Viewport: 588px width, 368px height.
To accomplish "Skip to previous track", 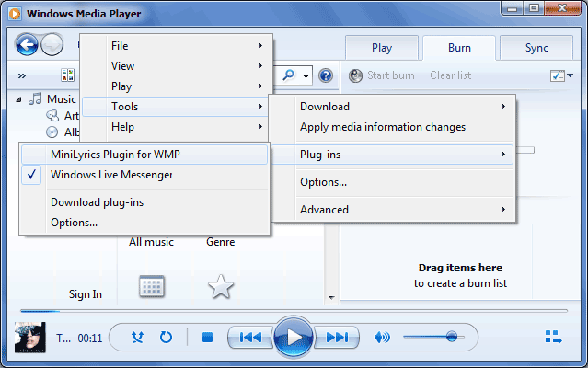I will coord(250,338).
